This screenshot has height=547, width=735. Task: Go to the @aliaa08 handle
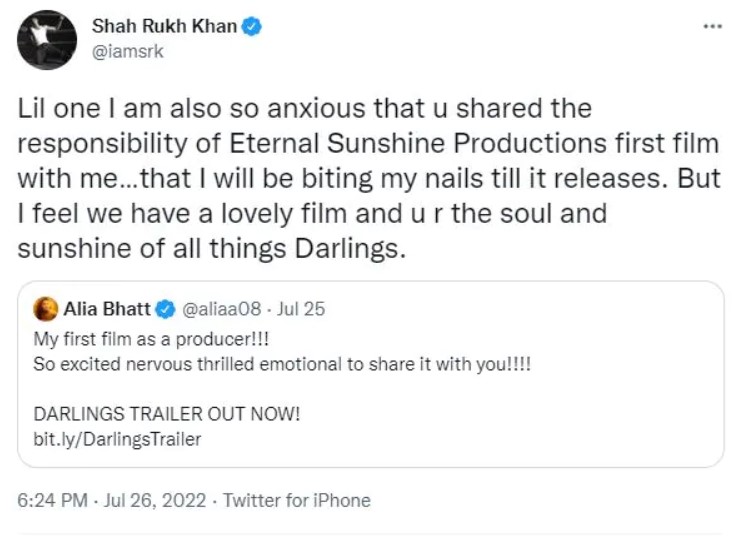[x=212, y=308]
